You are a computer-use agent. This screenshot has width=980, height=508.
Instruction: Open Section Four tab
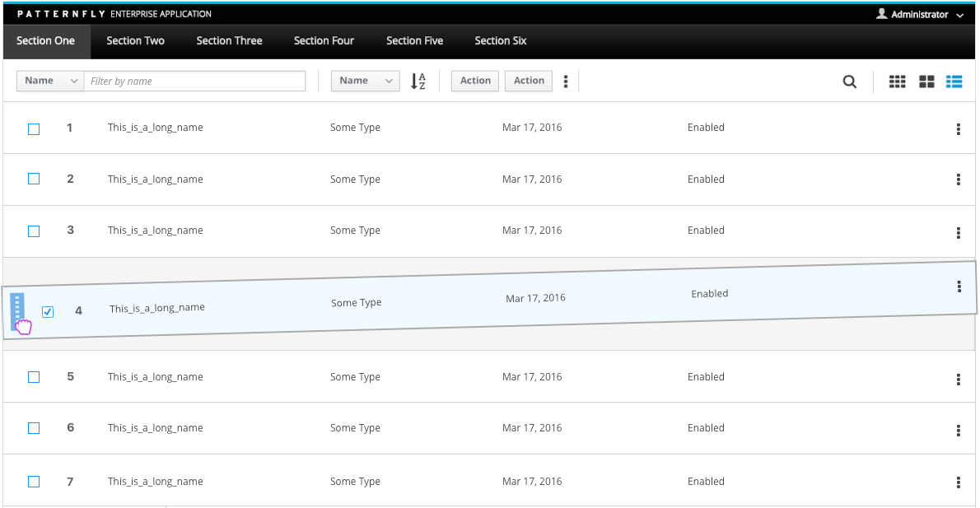[324, 40]
